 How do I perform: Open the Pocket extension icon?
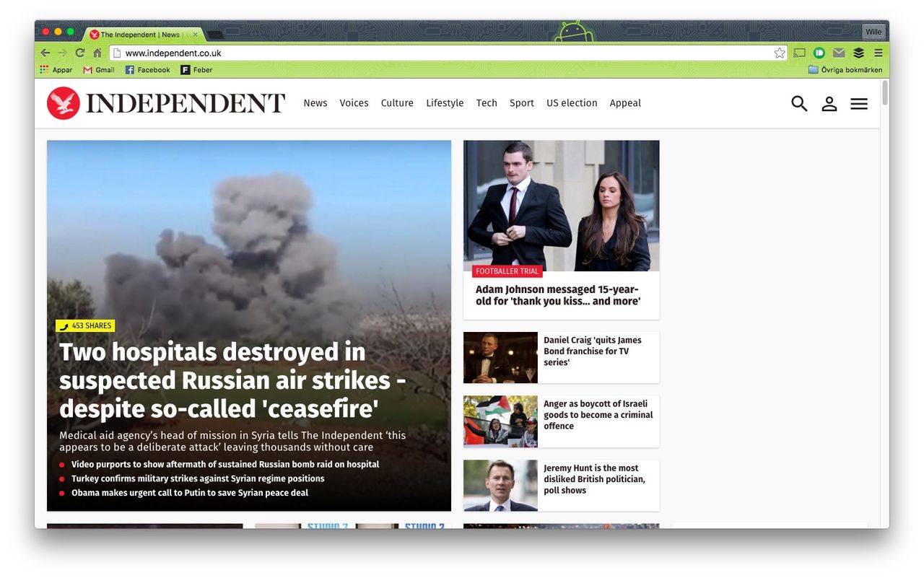point(819,53)
